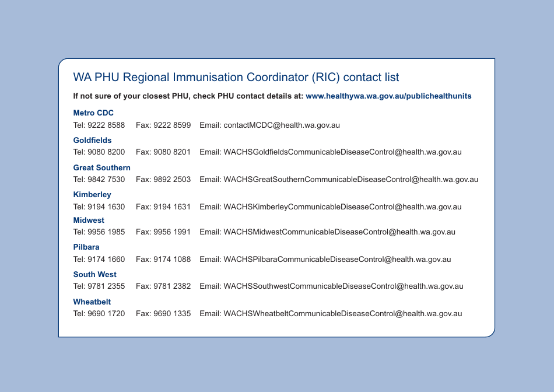Click the Metro CDC email address

click(282, 125)
